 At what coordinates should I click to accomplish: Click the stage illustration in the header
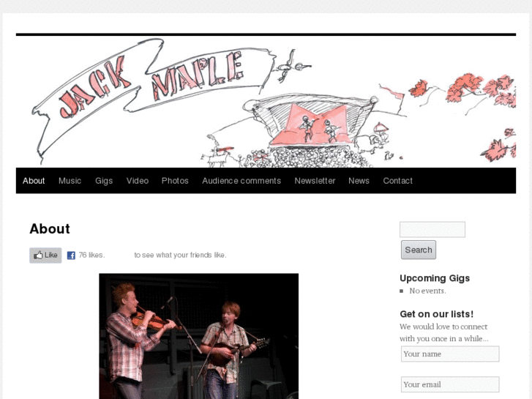pos(312,124)
